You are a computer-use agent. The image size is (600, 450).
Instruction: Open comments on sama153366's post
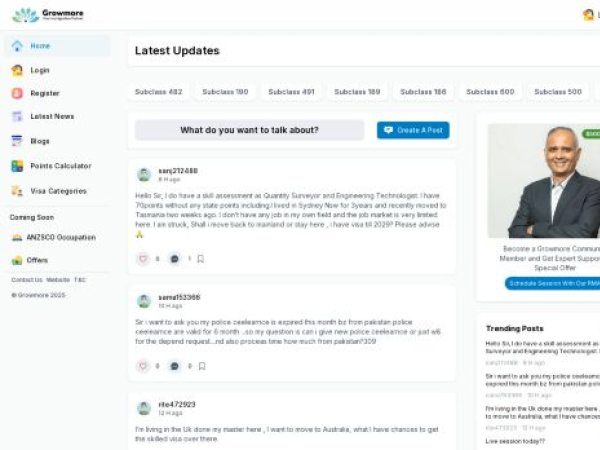pos(175,366)
